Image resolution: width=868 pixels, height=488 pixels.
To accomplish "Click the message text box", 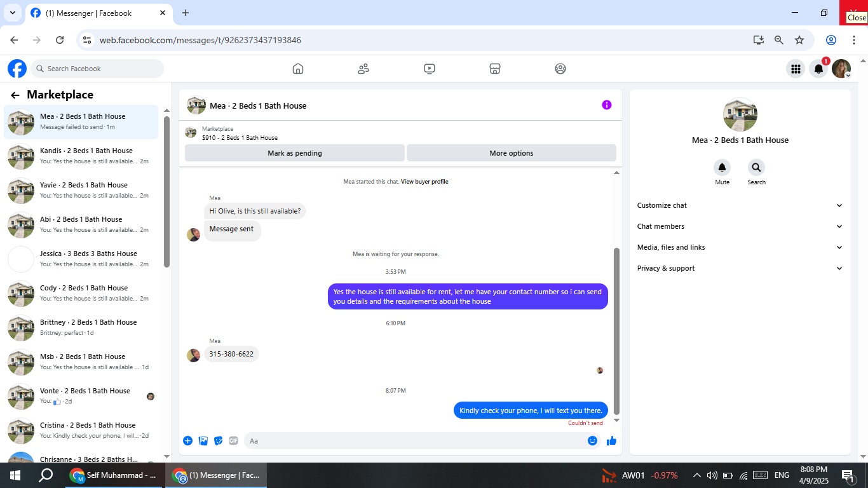I will pyautogui.click(x=416, y=441).
